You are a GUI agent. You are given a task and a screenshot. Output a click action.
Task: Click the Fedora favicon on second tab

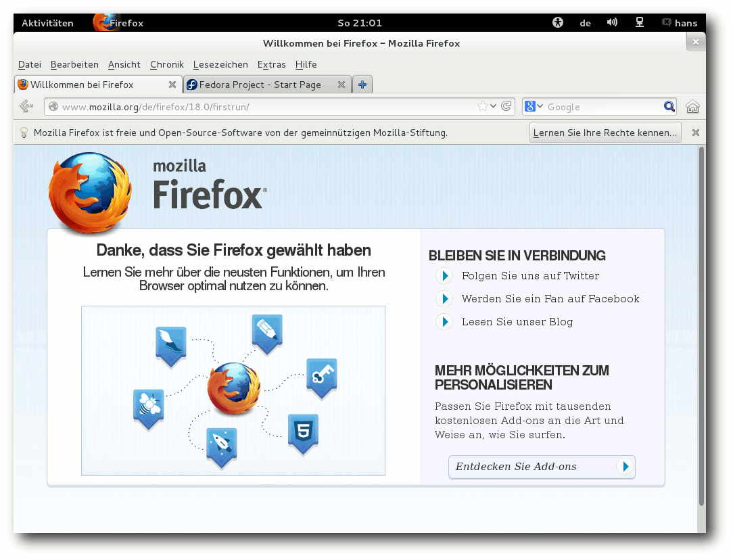pos(191,85)
